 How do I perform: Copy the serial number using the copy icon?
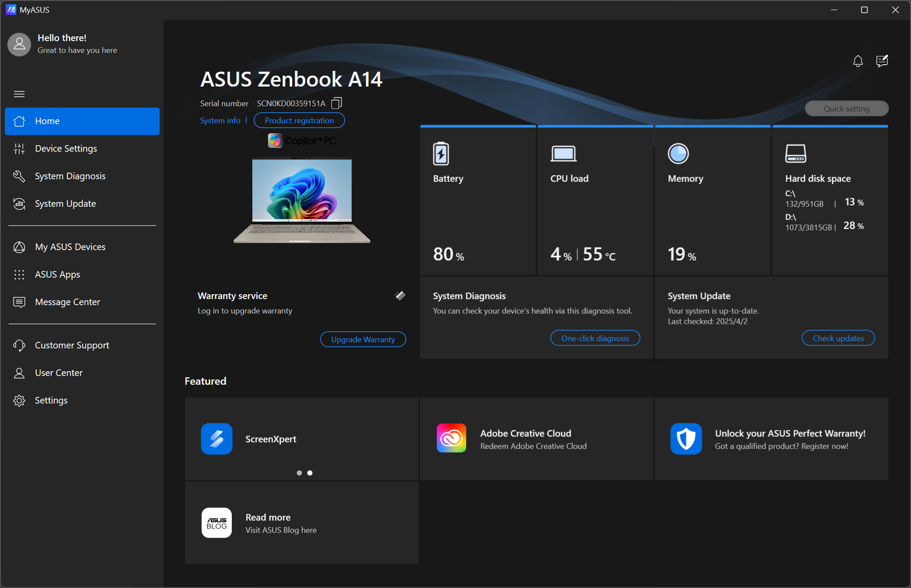(x=336, y=103)
